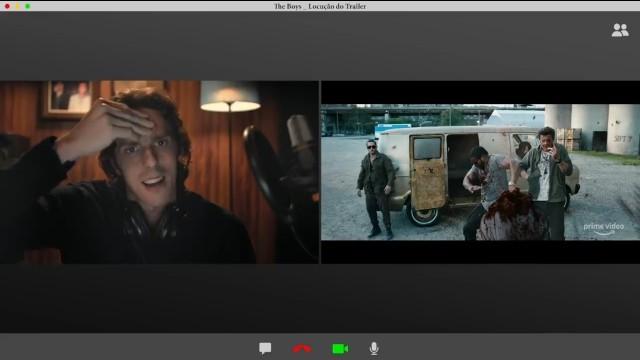This screenshot has height=360, width=640.
Task: Select the shared trailer video on right
Action: point(480,172)
